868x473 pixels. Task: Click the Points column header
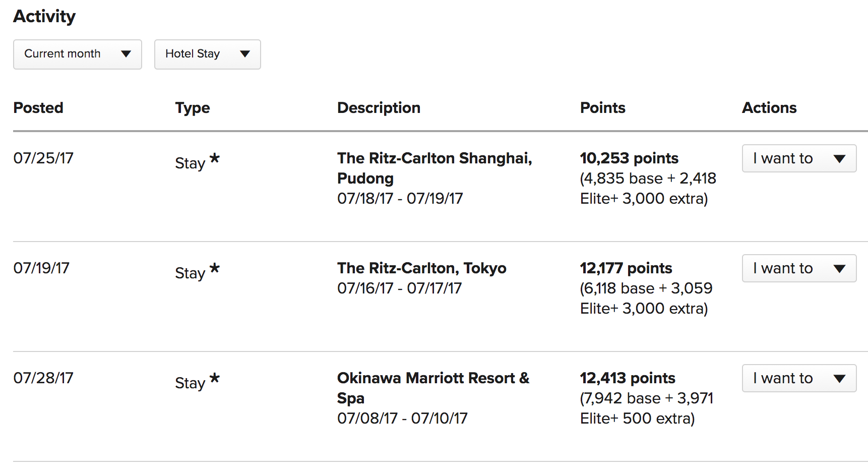click(603, 107)
